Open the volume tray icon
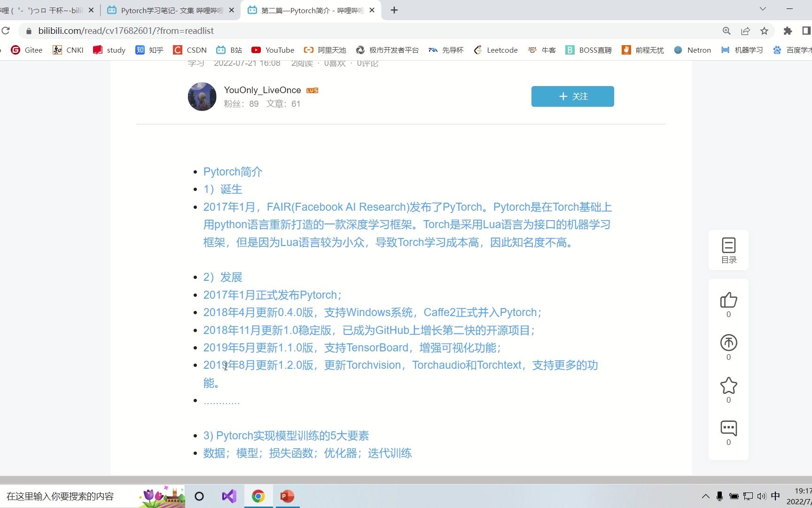 point(761,496)
